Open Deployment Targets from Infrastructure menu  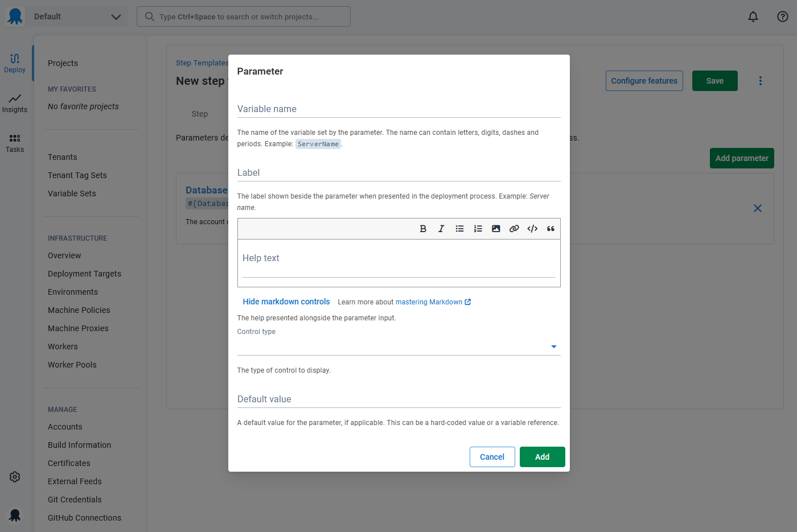pyautogui.click(x=84, y=274)
